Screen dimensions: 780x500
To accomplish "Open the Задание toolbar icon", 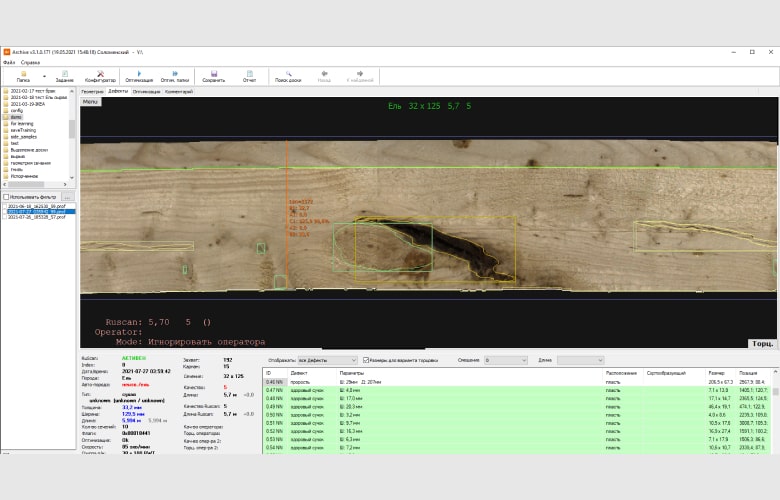I will click(65, 76).
